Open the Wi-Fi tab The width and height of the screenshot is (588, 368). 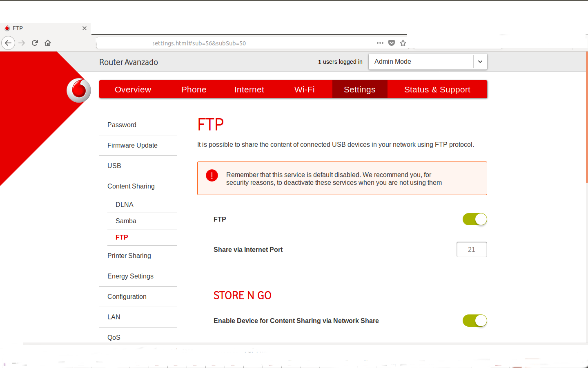pos(304,90)
